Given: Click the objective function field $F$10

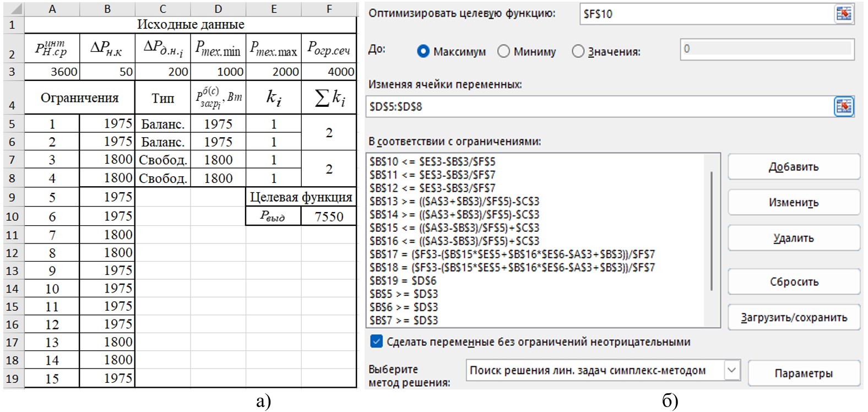Looking at the screenshot, I should 705,14.
